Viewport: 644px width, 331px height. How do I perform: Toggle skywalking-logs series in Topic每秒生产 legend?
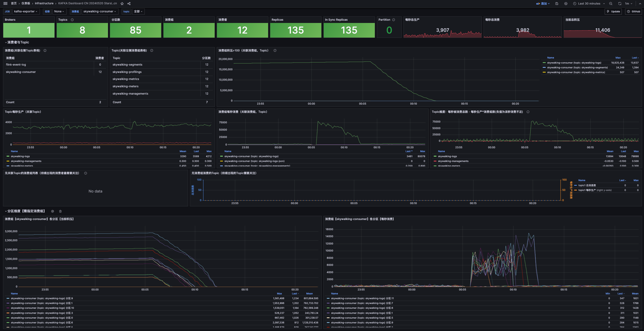[20, 156]
